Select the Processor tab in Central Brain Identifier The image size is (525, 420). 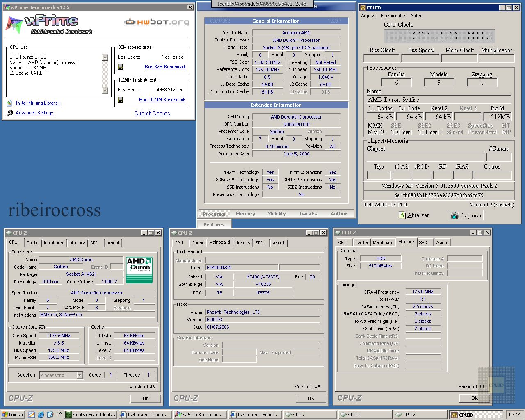point(215,214)
